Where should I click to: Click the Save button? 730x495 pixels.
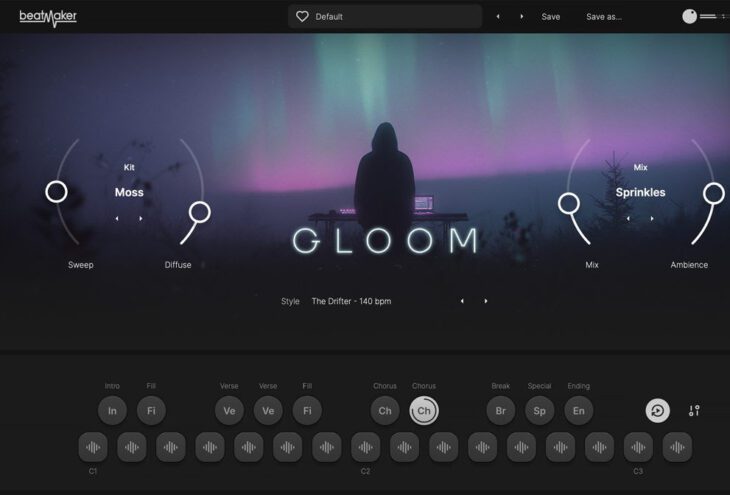[550, 17]
